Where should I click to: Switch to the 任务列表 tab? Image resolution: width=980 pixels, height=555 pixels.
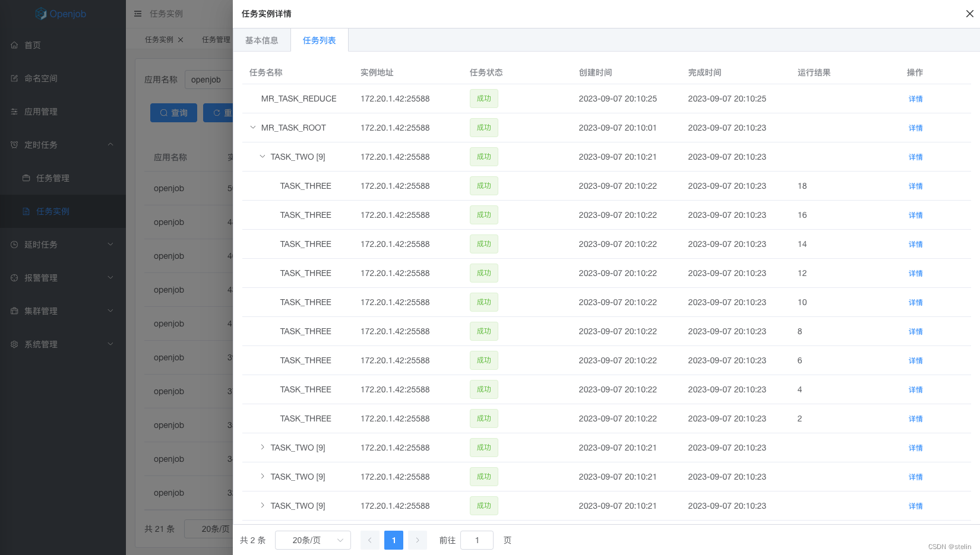click(x=320, y=40)
